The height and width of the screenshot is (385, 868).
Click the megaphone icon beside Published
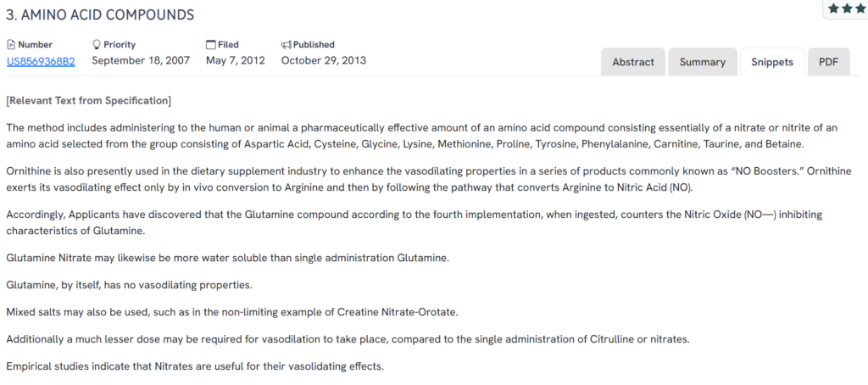287,45
